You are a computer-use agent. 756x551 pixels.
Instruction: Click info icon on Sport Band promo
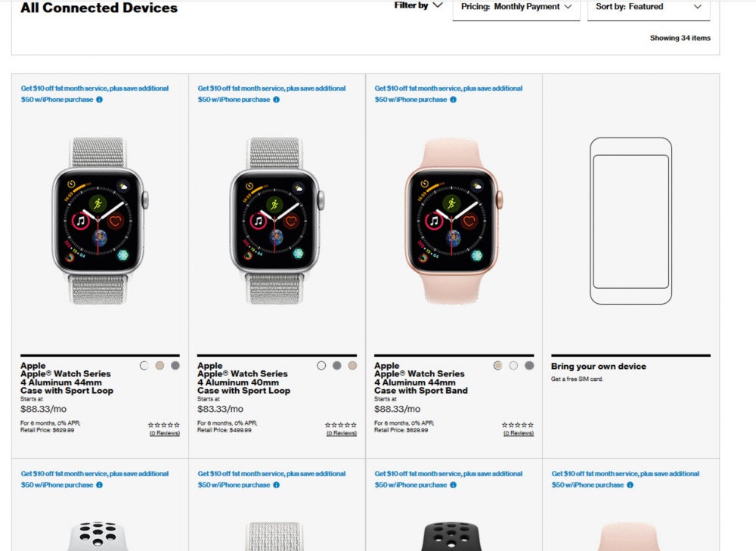click(453, 100)
